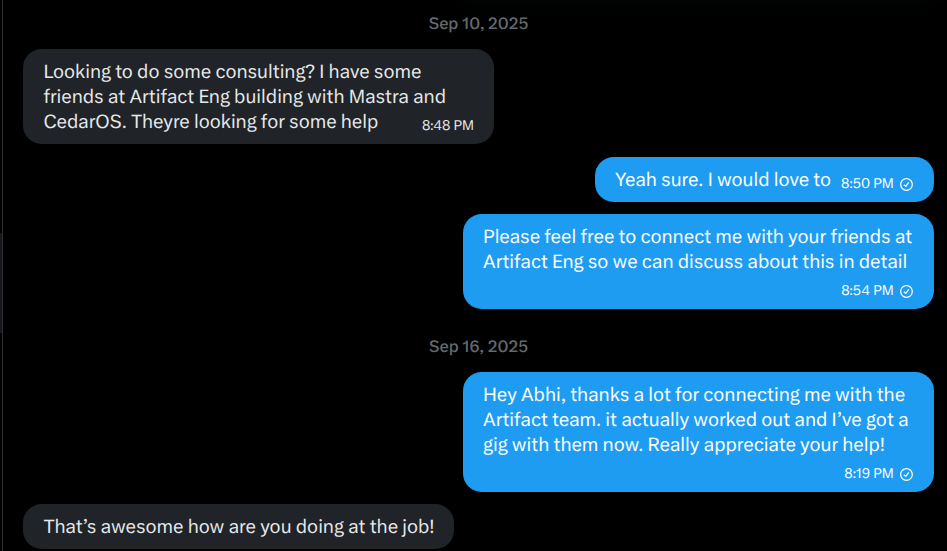Click the Sep 16, 2025 date separator
The width and height of the screenshot is (947, 551).
[478, 346]
